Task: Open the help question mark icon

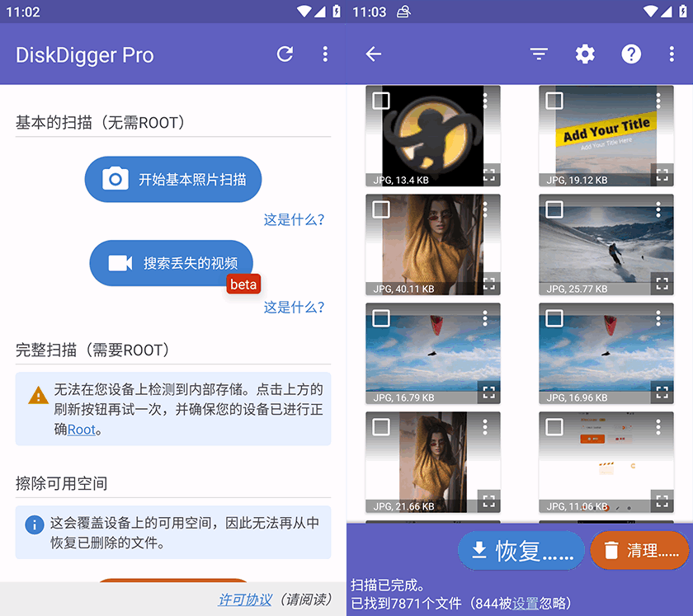Action: tap(631, 54)
